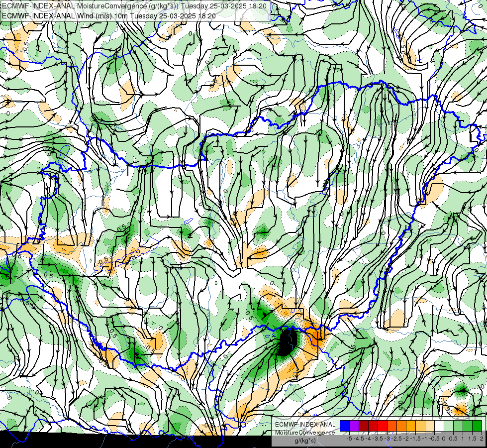This screenshot has width=487, height=448.
Task: Click the white legend swatch between -0.5 and 0
Action: 439,426
